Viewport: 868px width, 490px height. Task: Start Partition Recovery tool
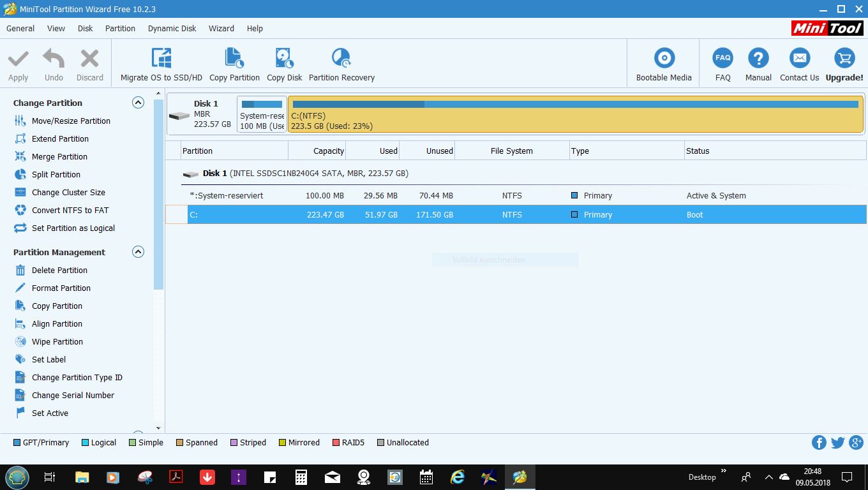[341, 64]
